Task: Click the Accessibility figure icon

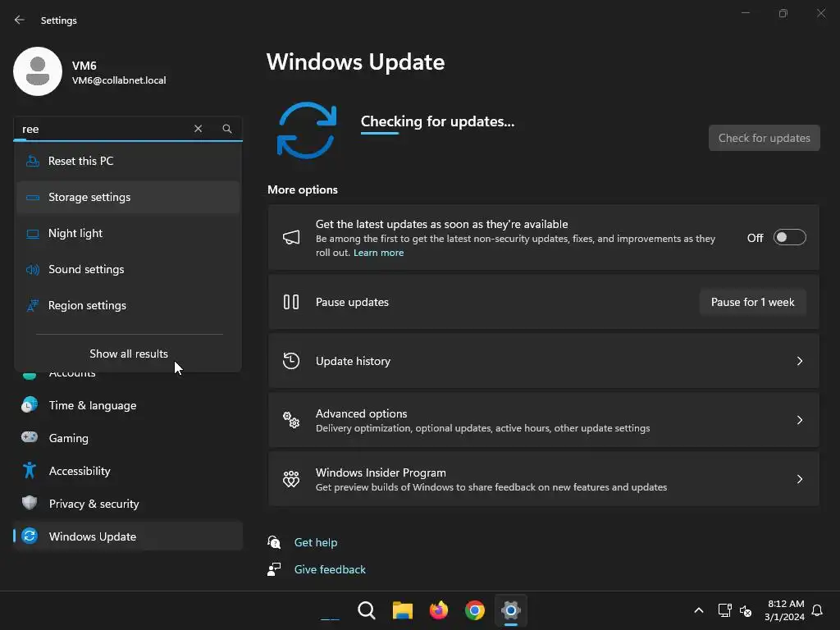Action: click(x=30, y=470)
